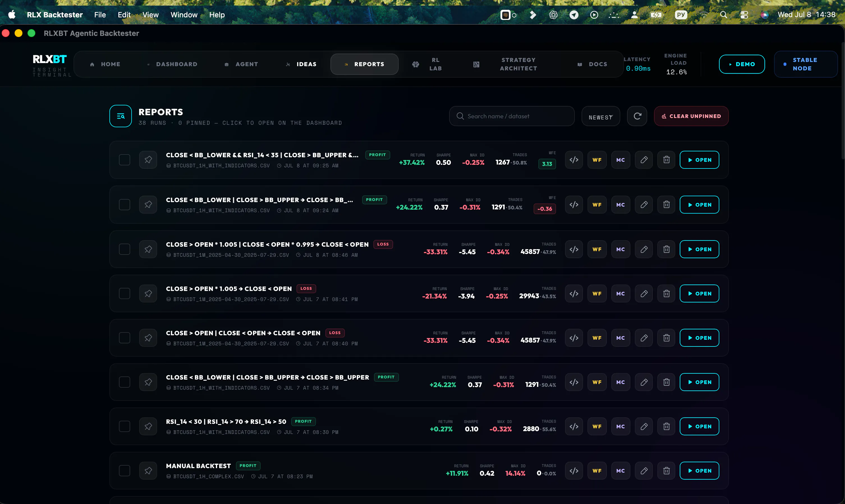View code for the Jul 8 08:46 AM report

coord(574,249)
